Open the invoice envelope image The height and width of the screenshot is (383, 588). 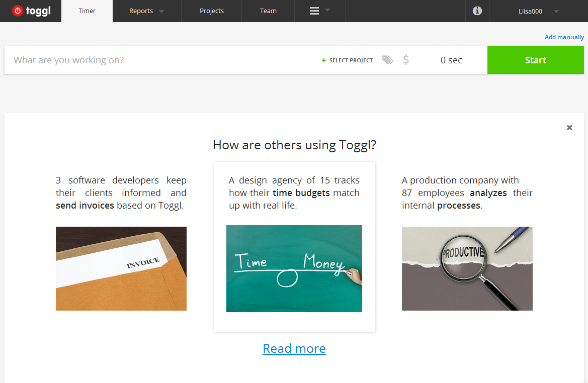(121, 268)
